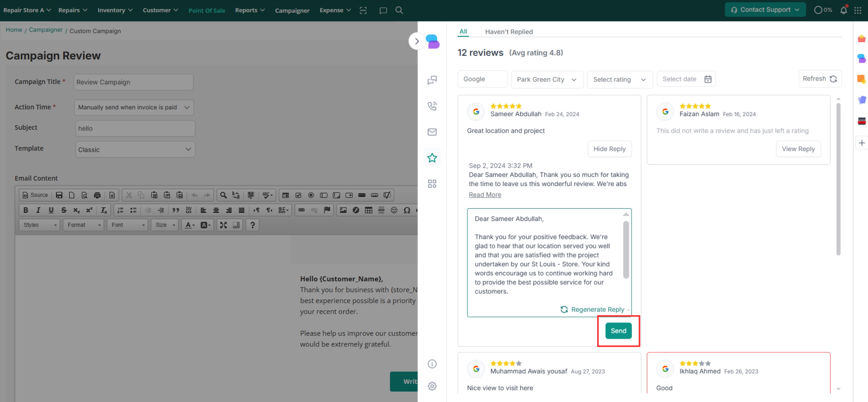The image size is (868, 402).
Task: Click the insert Image icon
Action: tap(343, 210)
